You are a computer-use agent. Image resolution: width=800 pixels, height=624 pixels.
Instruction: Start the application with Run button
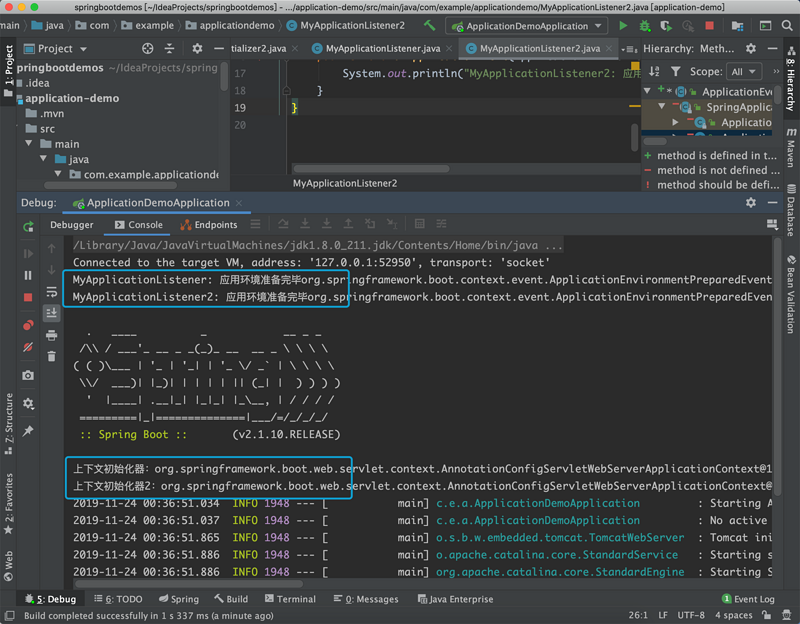tap(622, 25)
